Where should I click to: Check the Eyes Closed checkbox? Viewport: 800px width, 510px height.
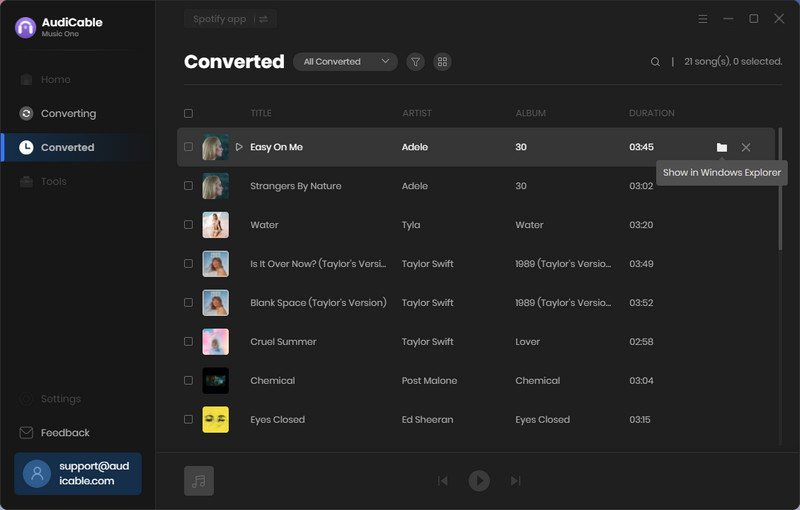coord(188,419)
